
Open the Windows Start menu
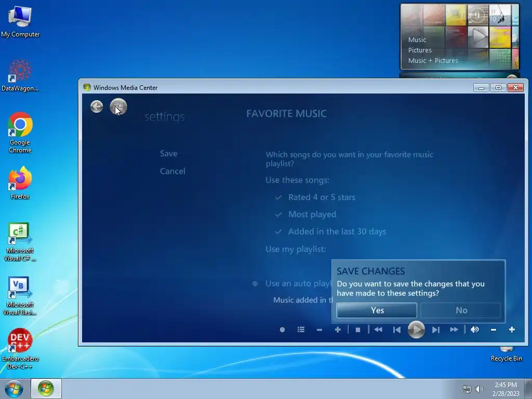click(x=14, y=389)
